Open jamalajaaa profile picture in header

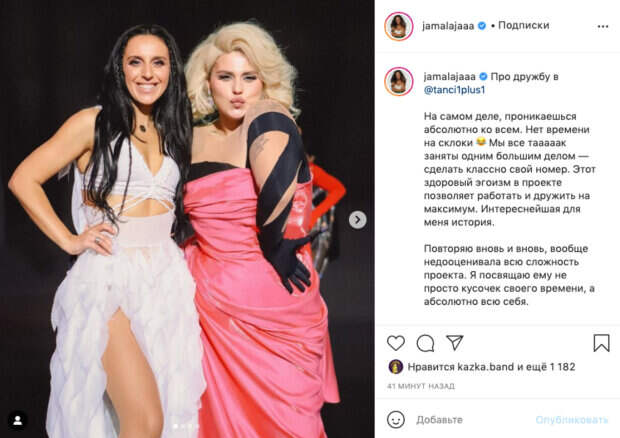399,26
